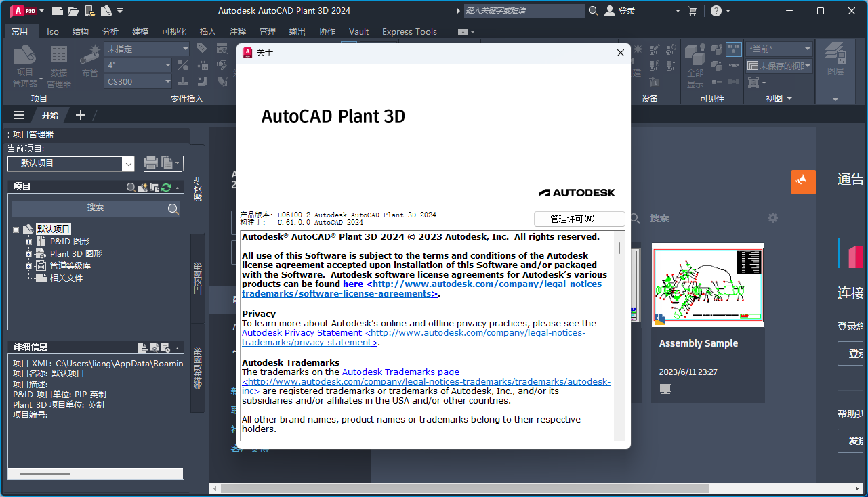The width and height of the screenshot is (868, 497).
Task: Click the monitor icon under Assembly Sample
Action: point(665,389)
